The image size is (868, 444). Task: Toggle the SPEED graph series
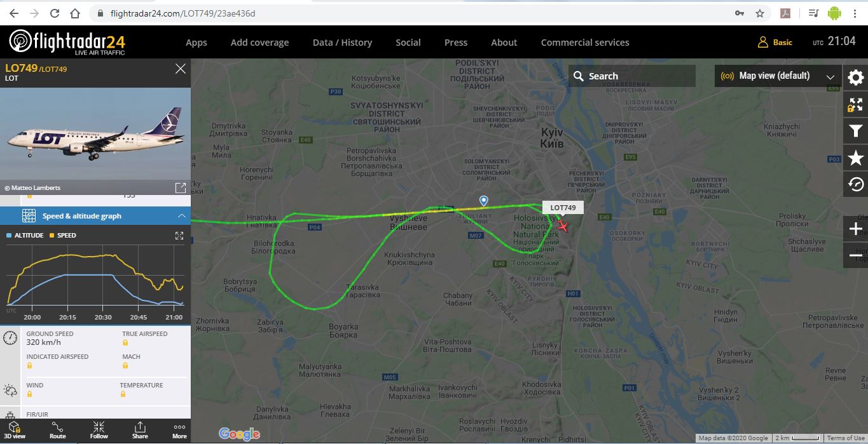pyautogui.click(x=62, y=235)
